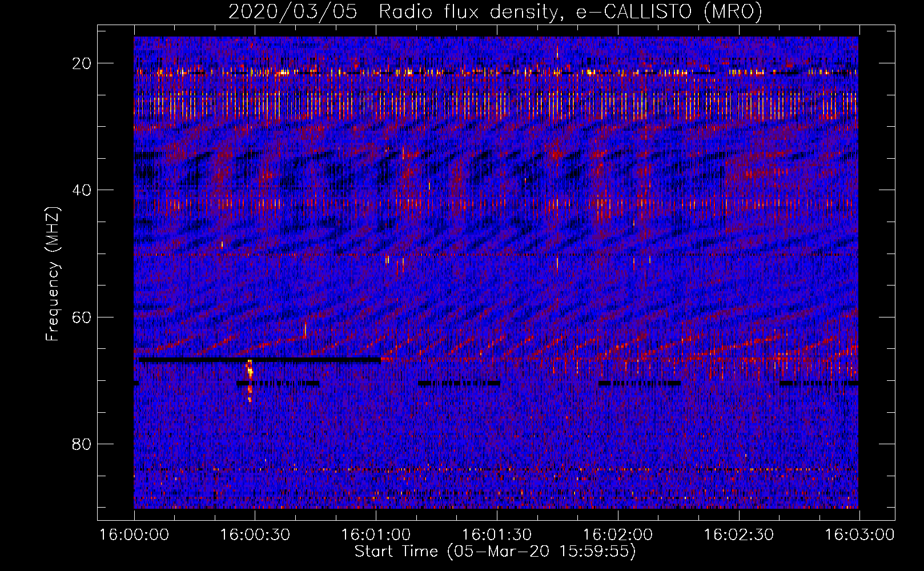Click the time tick label '16:00:30'

click(x=255, y=535)
